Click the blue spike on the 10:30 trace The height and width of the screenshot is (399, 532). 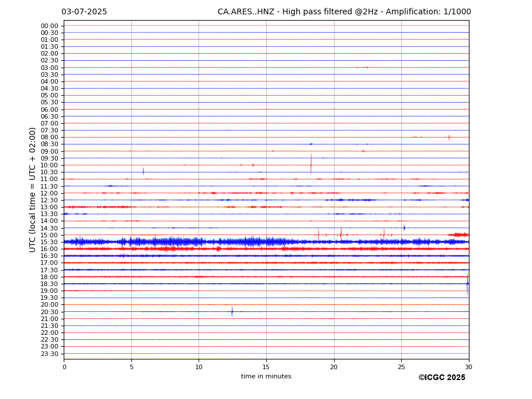tap(143, 171)
